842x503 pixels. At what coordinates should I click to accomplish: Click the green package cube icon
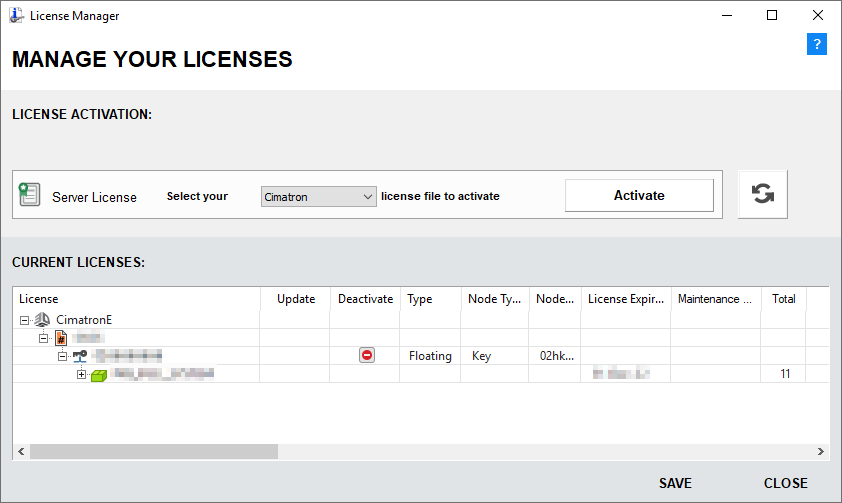99,375
